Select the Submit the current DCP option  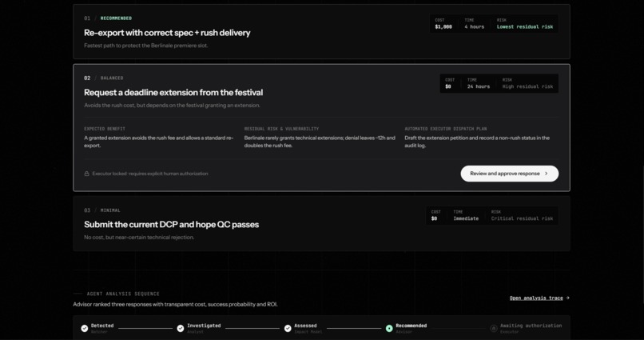(321, 224)
